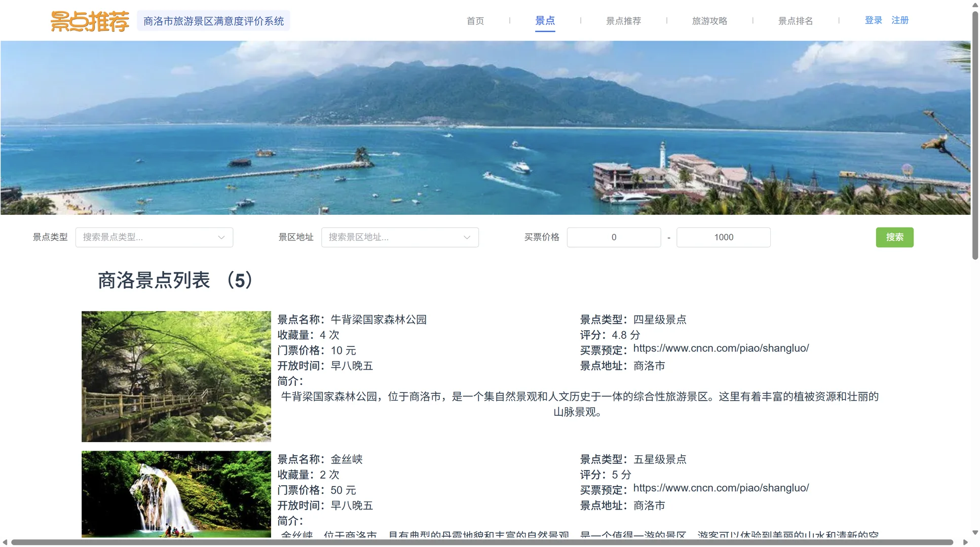The width and height of the screenshot is (980, 547).
Task: View the 牛背梁国家森林公园 thumbnail image
Action: coord(176,376)
